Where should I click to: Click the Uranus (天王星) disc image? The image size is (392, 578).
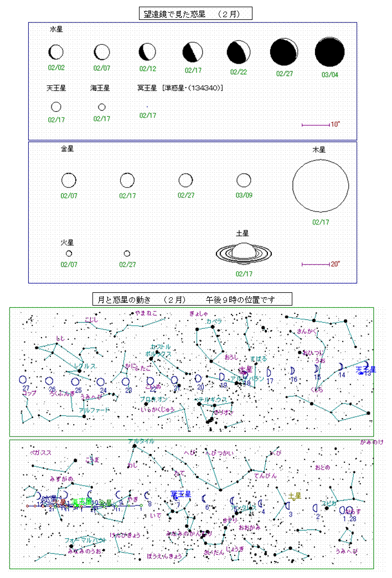56,107
